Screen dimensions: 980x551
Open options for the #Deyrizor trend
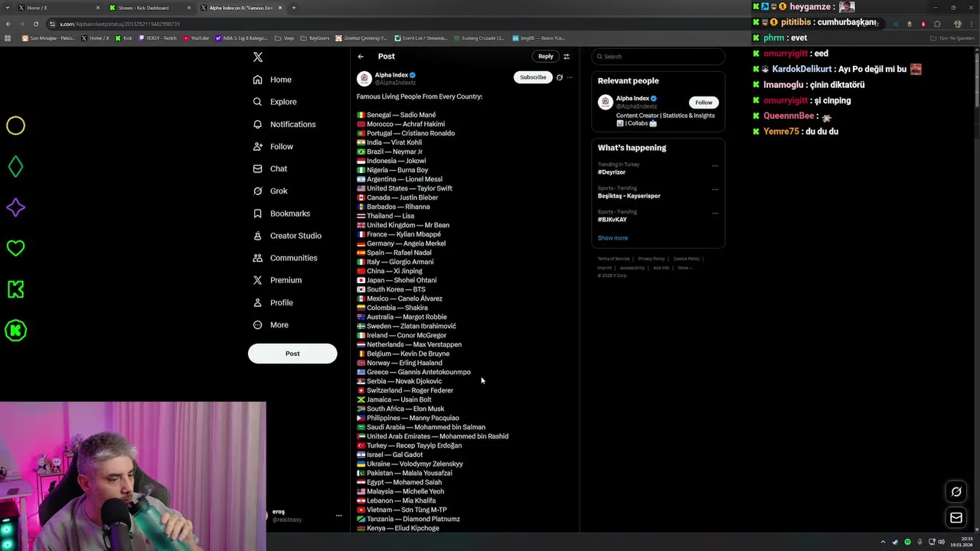coord(715,165)
